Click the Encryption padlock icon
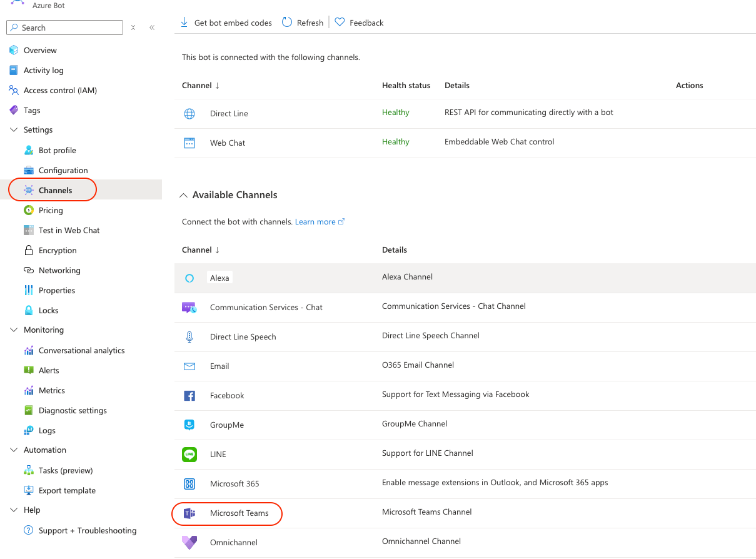756x559 pixels. click(x=29, y=250)
